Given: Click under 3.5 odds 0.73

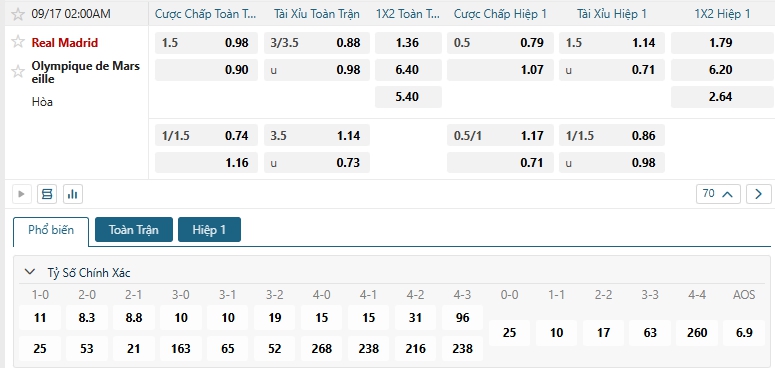Looking at the screenshot, I should click(316, 163).
